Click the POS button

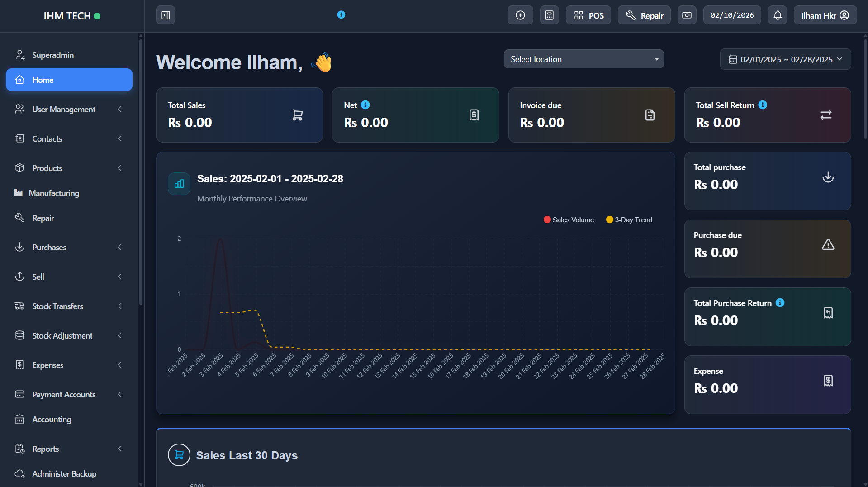(x=588, y=15)
